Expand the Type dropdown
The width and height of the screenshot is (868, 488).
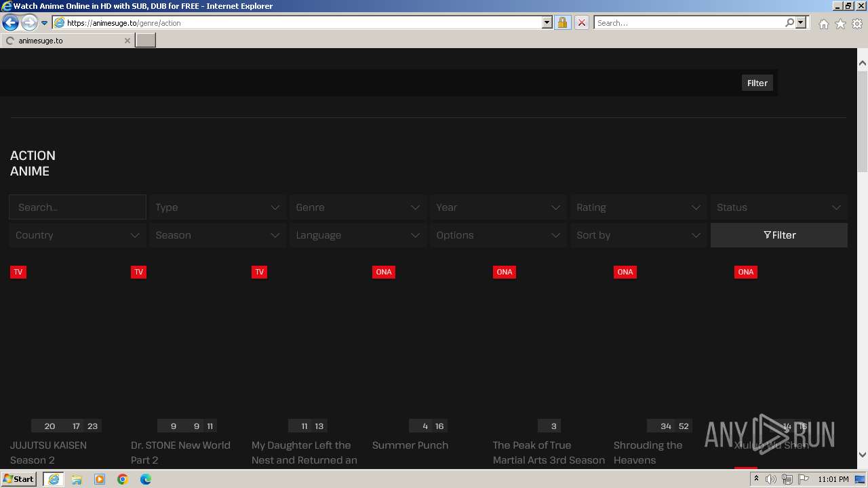[x=218, y=207]
